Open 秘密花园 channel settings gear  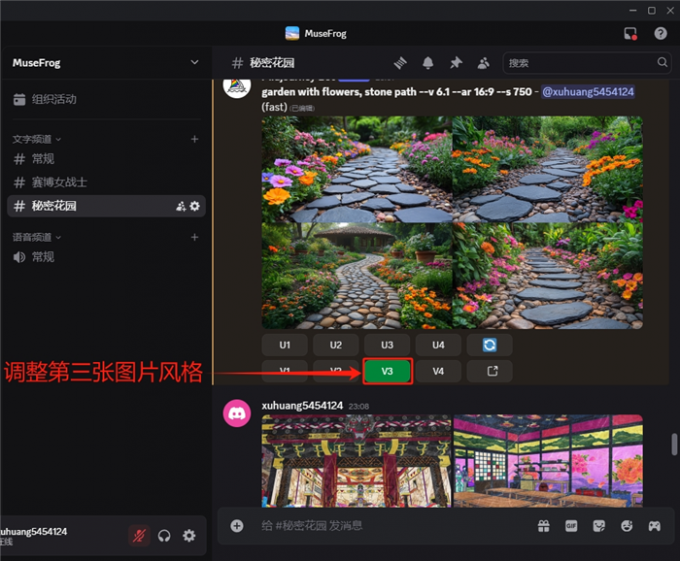click(x=195, y=206)
